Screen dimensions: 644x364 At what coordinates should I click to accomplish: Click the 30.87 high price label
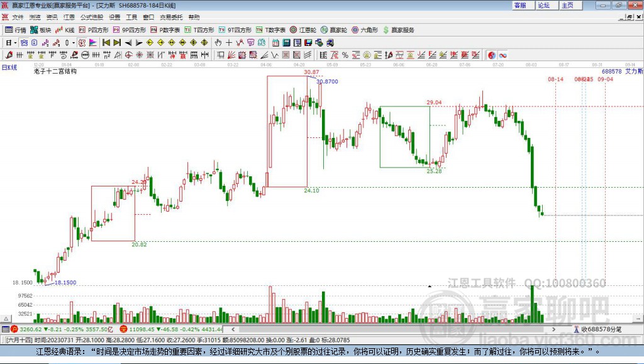point(311,72)
